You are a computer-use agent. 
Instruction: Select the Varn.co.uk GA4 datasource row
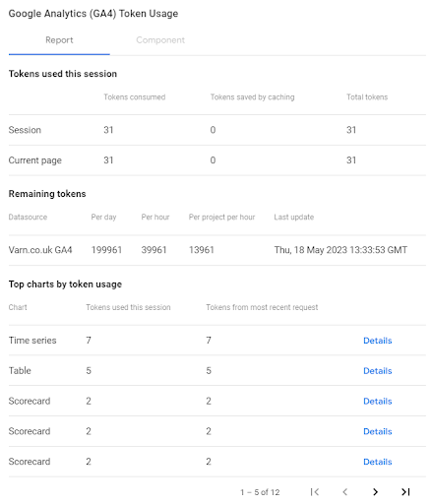point(217,250)
